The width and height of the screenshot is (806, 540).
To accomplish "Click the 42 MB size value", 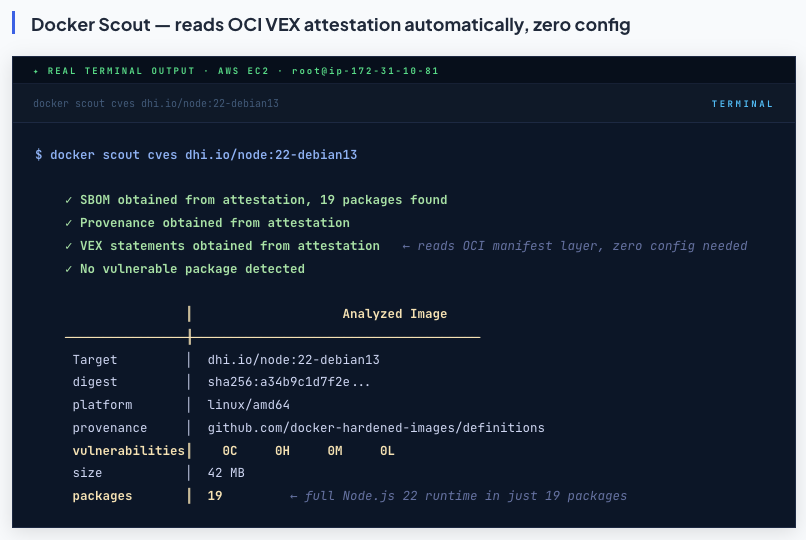I will coord(226,473).
